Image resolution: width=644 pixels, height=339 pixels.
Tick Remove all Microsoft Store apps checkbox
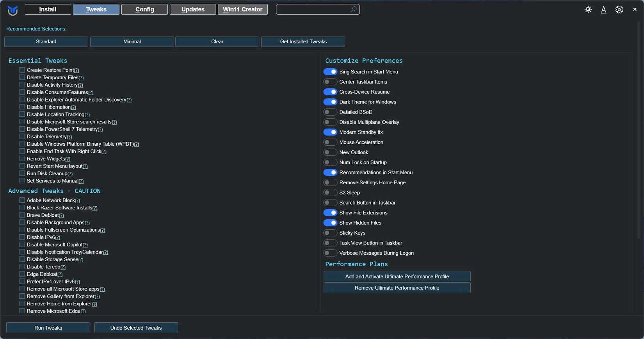point(22,289)
